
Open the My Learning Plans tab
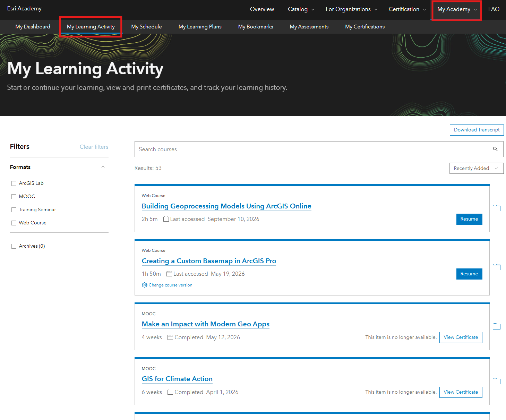click(200, 27)
